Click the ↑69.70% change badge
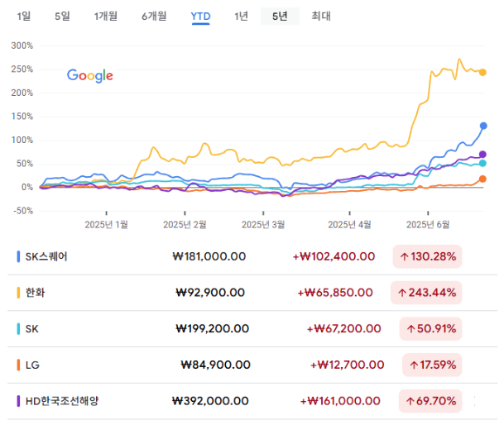The height and width of the screenshot is (425, 504). pos(430,401)
